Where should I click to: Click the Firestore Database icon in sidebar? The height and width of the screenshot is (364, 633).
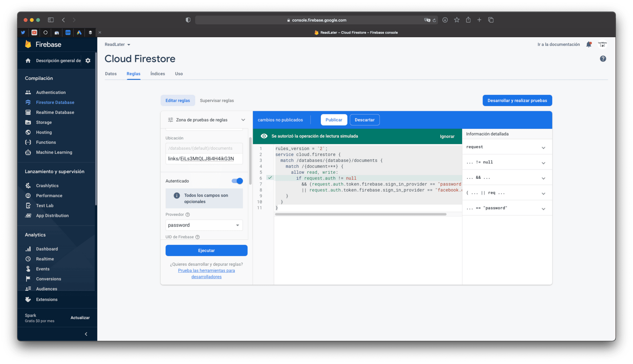click(28, 102)
